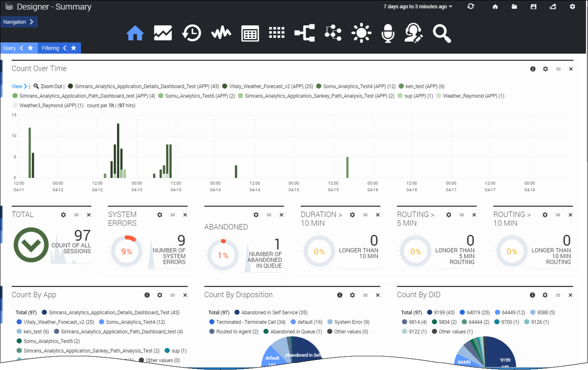Open the time range picker dropdown
Screen dimensions: 588x370
[x=417, y=7]
